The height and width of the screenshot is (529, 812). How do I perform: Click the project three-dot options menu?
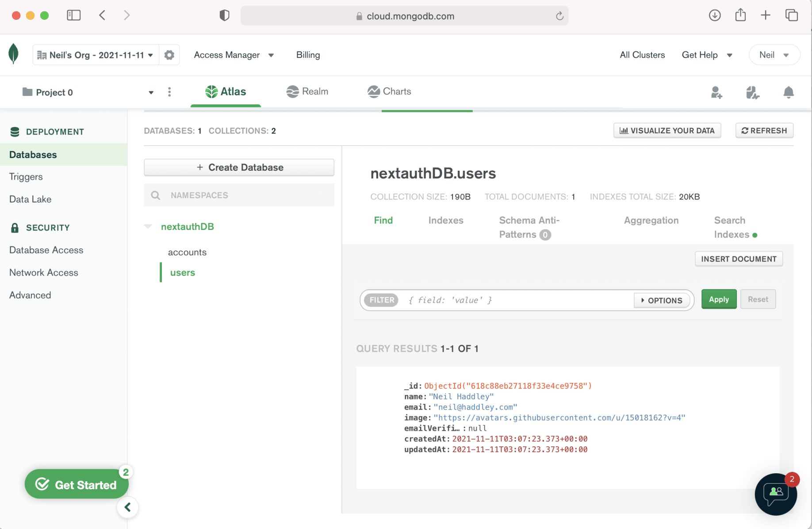point(169,92)
